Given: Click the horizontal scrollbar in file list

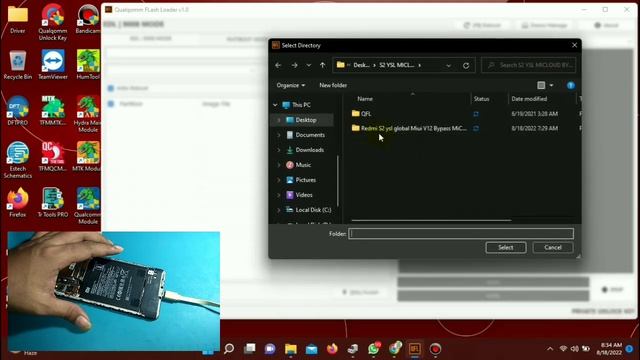Looking at the screenshot, I should (x=431, y=220).
